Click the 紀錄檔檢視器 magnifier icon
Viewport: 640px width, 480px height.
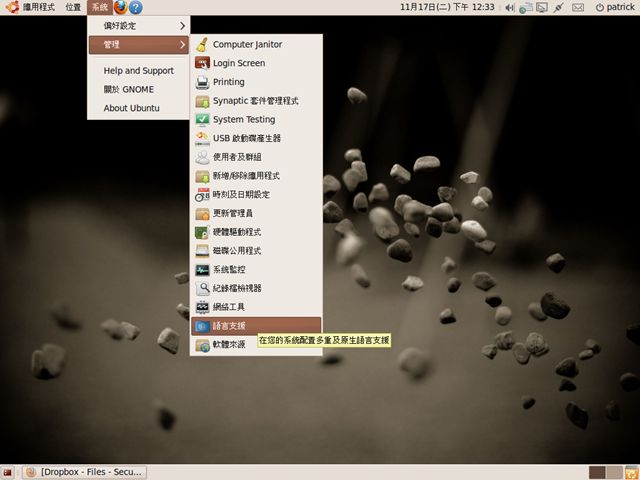tap(202, 289)
